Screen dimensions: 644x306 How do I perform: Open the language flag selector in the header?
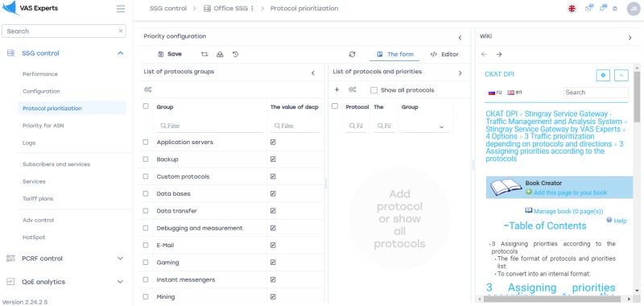[x=572, y=9]
